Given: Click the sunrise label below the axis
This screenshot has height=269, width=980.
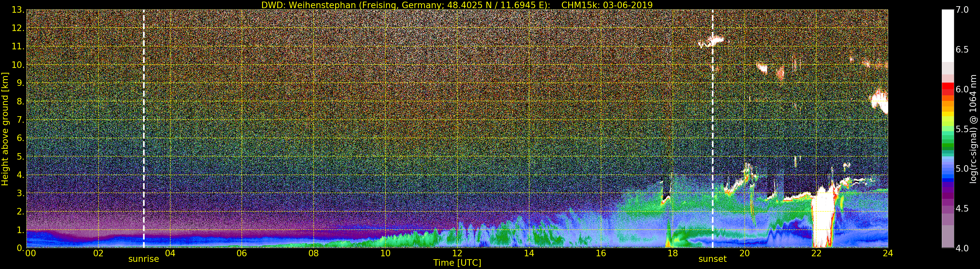Looking at the screenshot, I should pos(143,259).
